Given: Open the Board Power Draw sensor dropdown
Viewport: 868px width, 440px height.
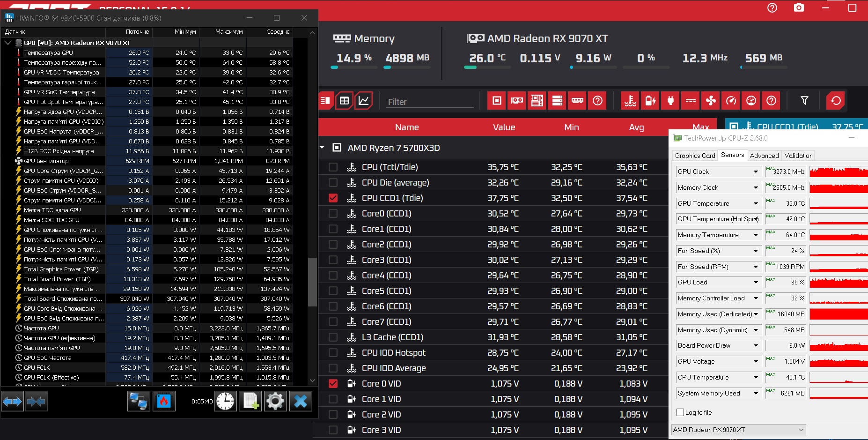Looking at the screenshot, I should point(756,345).
